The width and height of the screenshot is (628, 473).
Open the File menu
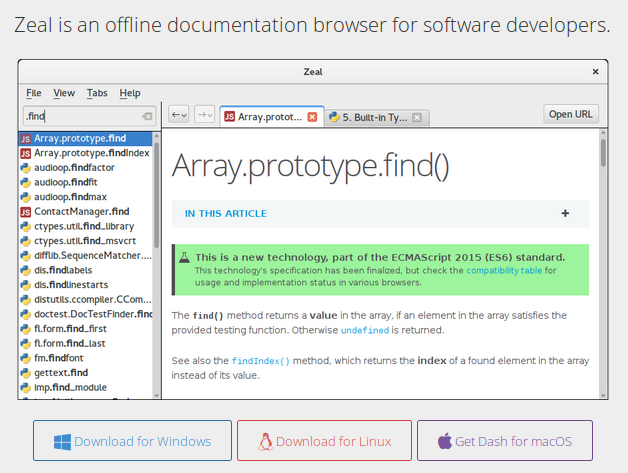coord(34,93)
